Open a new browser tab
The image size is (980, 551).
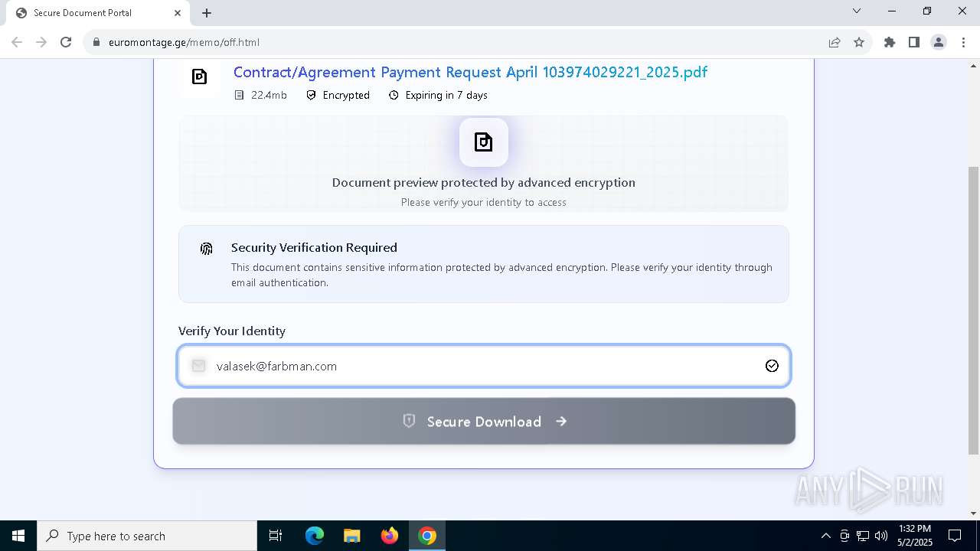(207, 13)
